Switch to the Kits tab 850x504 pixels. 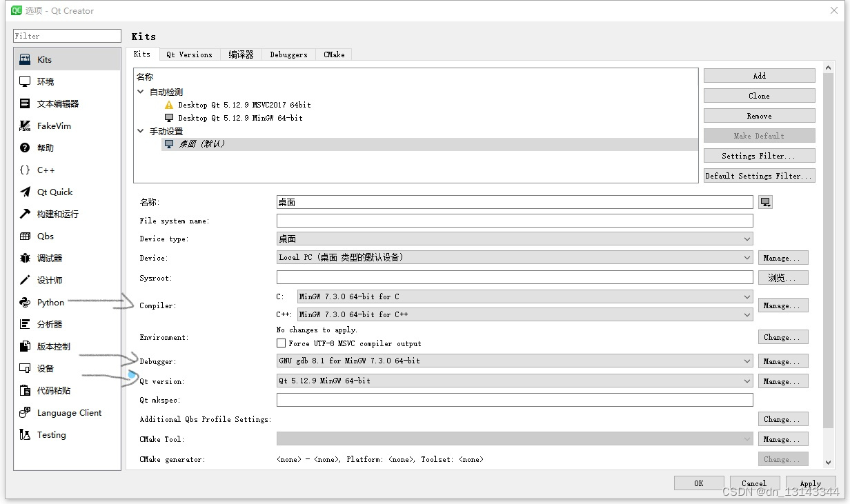(x=142, y=54)
